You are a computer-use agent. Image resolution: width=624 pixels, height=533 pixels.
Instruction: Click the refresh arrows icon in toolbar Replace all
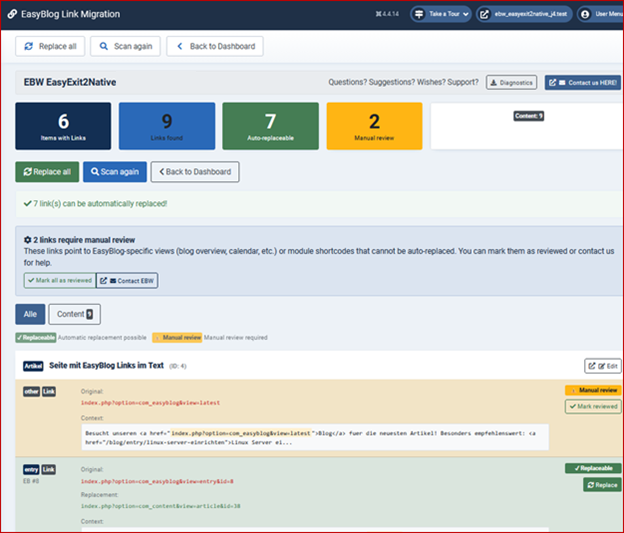pyautogui.click(x=29, y=46)
